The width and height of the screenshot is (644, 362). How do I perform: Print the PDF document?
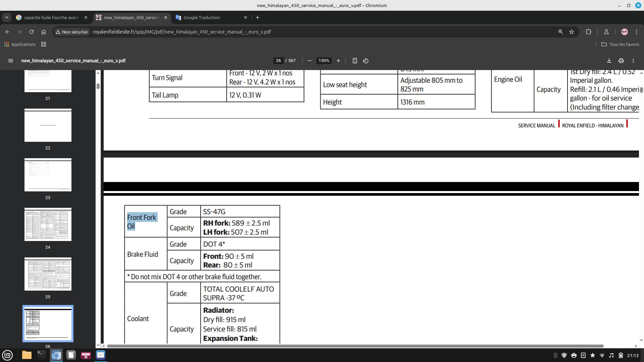pyautogui.click(x=621, y=61)
